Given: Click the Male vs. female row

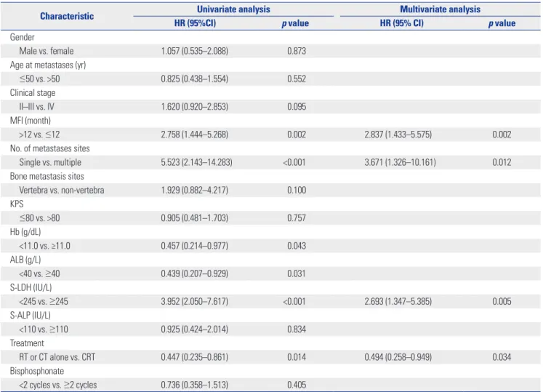Looking at the screenshot, I should (x=270, y=51).
